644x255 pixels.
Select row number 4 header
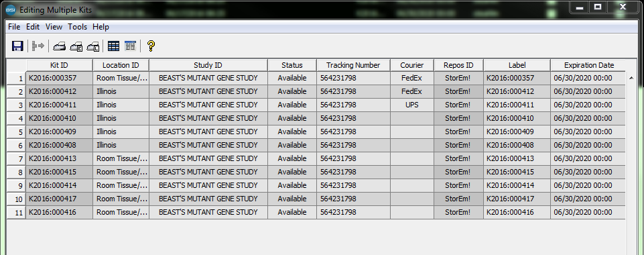(17, 118)
